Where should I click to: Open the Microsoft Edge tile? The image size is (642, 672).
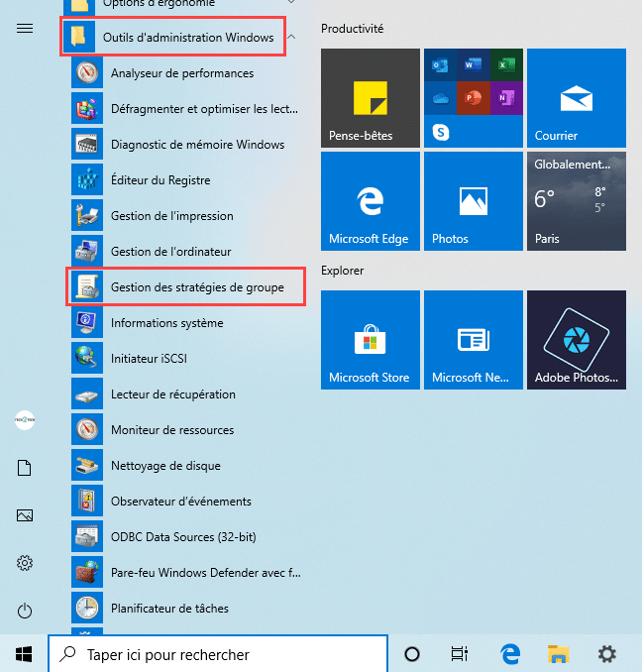pos(371,201)
